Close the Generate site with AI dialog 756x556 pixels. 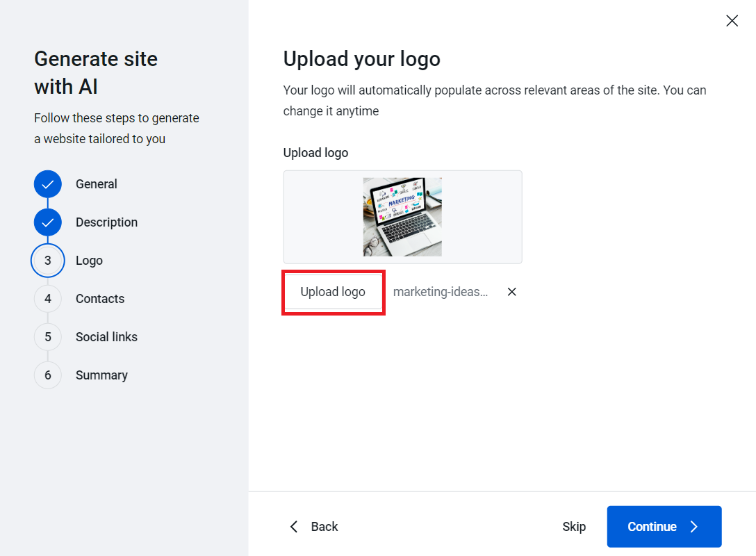tap(732, 21)
